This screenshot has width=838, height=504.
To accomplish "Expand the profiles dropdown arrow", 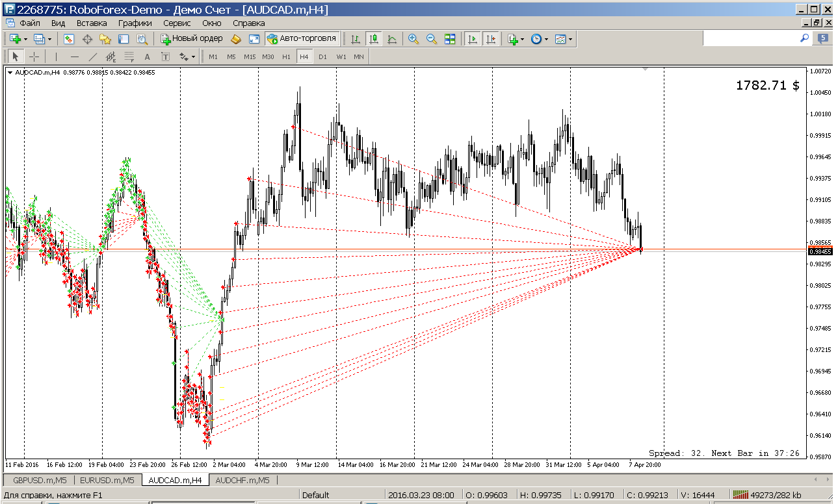I will click(49, 40).
